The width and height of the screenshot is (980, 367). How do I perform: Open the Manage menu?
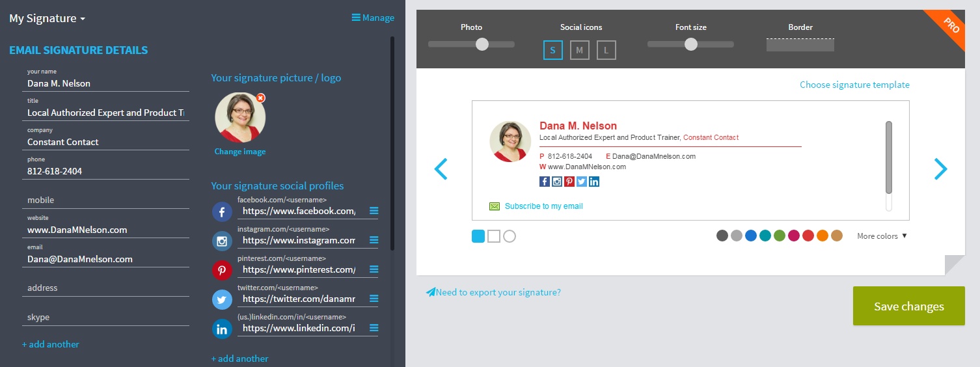pos(373,18)
